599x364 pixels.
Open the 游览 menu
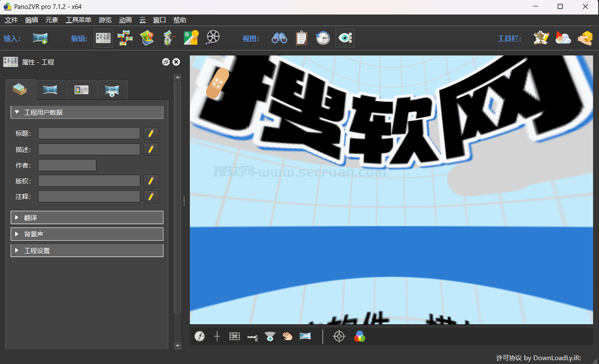[105, 20]
